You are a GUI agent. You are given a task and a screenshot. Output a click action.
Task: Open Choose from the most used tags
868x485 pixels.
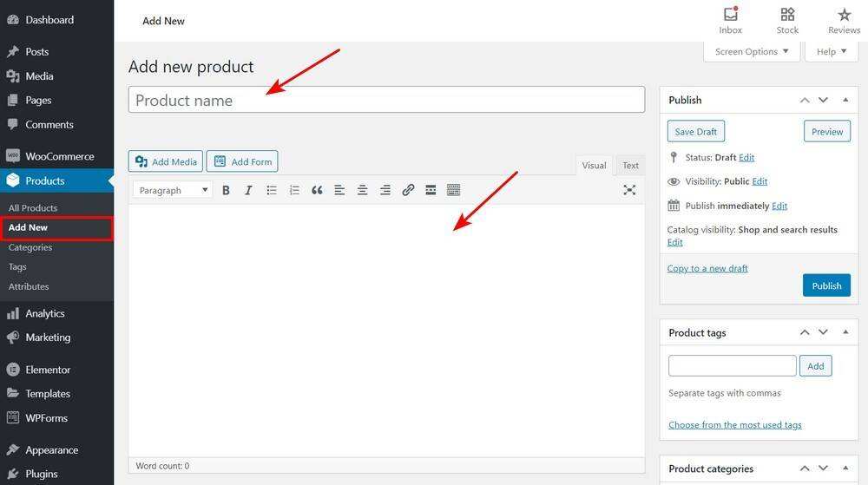(x=734, y=425)
